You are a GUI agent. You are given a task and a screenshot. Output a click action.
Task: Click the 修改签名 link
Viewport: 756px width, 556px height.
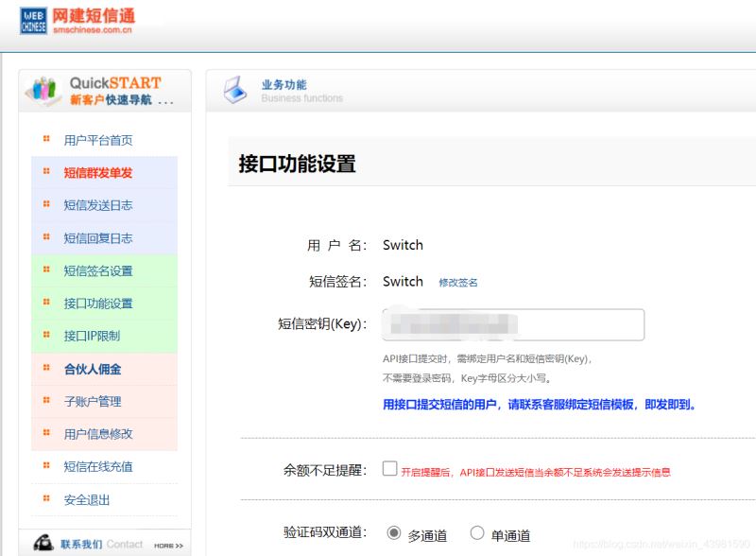461,282
